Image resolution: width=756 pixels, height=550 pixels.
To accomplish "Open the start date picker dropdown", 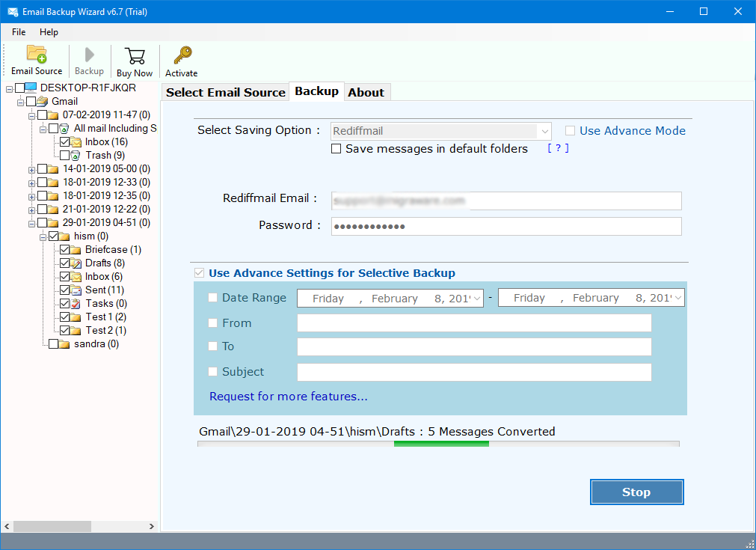I will 477,298.
